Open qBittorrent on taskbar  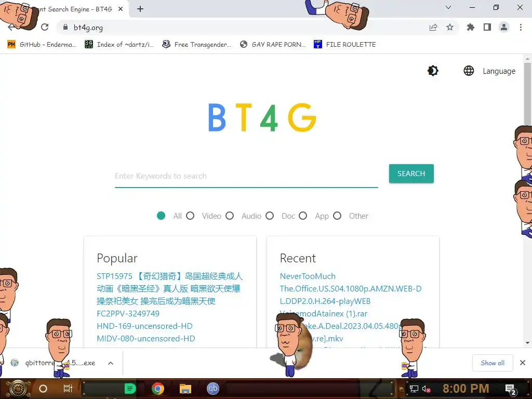(x=212, y=389)
